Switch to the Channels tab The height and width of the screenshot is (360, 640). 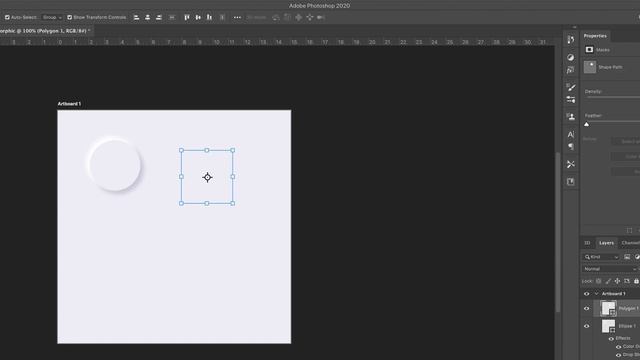[630, 243]
